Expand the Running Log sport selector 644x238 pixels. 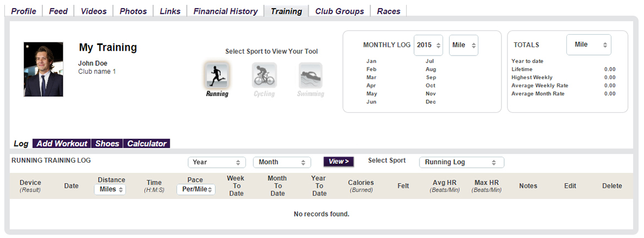pyautogui.click(x=461, y=162)
